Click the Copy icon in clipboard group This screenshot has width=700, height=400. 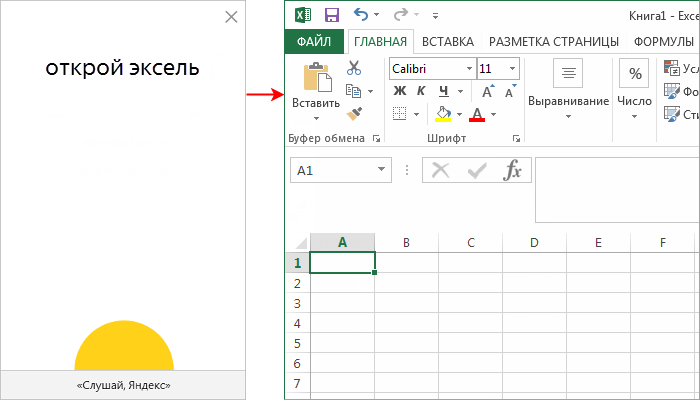click(354, 91)
